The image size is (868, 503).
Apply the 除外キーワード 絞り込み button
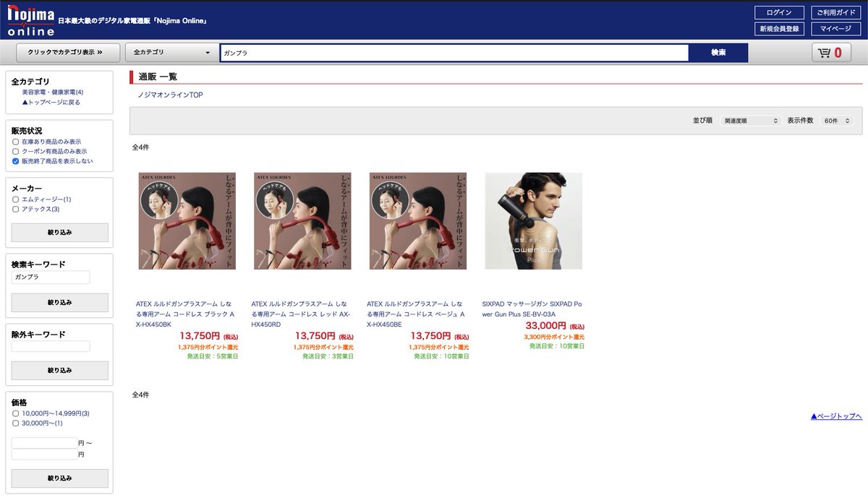[x=60, y=371]
